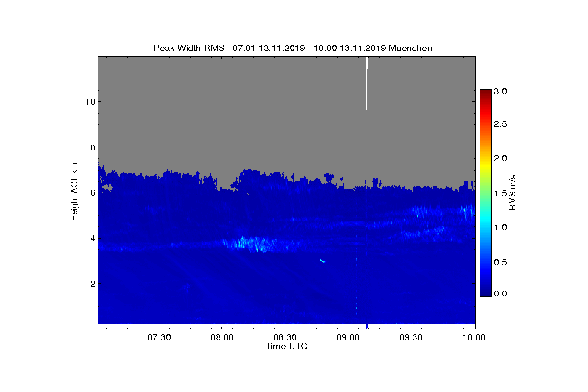Click the dark red top of the colorbar
The height and width of the screenshot is (392, 588).
coord(486,93)
